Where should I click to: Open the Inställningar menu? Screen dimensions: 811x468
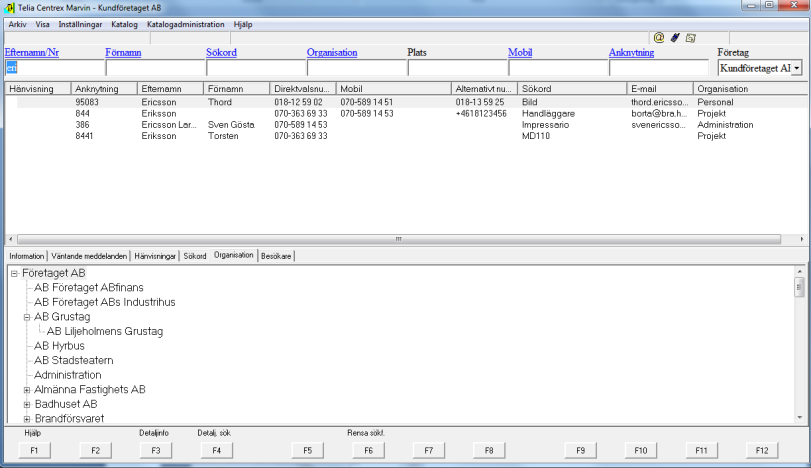pyautogui.click(x=80, y=24)
